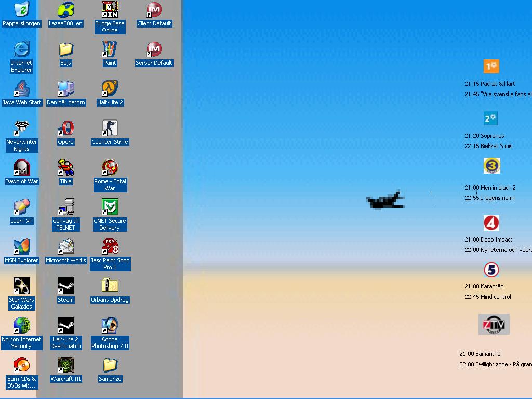Click the Kanal 5 channel logo
Image resolution: width=532 pixels, height=399 pixels.
(491, 270)
